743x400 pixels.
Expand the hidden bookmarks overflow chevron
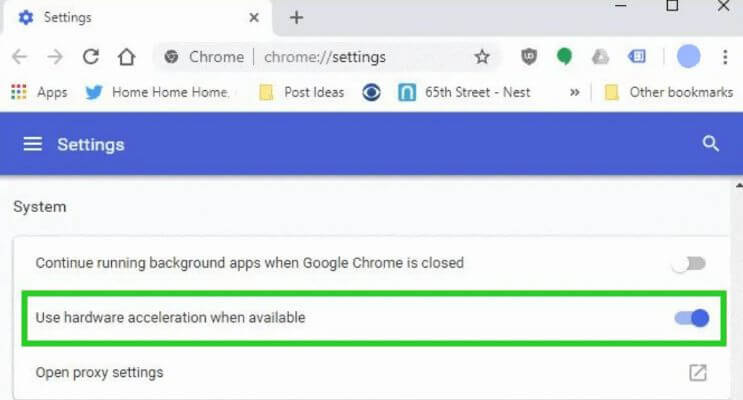point(575,92)
